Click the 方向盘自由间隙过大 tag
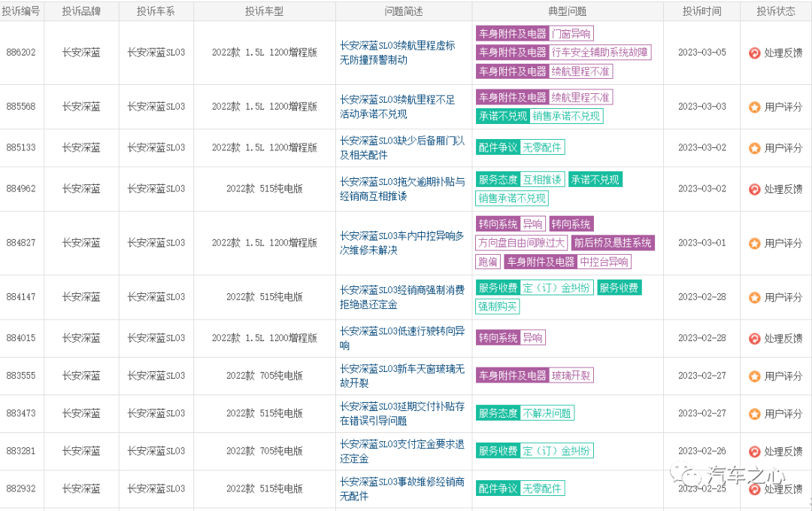 pyautogui.click(x=522, y=243)
